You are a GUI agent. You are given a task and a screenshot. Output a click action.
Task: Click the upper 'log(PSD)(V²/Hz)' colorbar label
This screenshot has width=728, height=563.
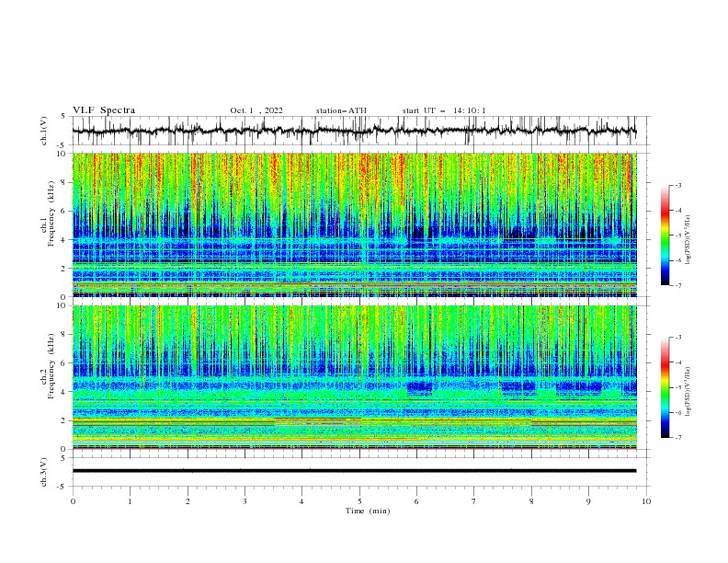coord(688,240)
